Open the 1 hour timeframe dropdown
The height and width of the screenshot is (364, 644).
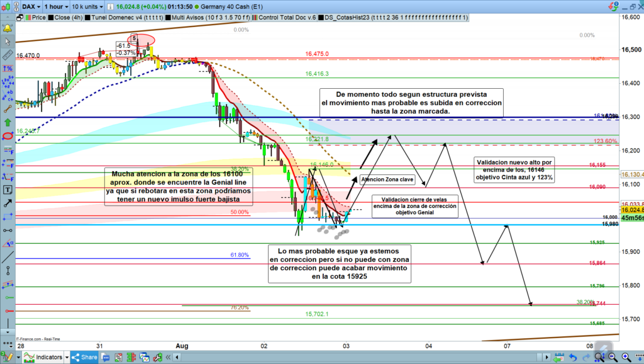point(55,6)
